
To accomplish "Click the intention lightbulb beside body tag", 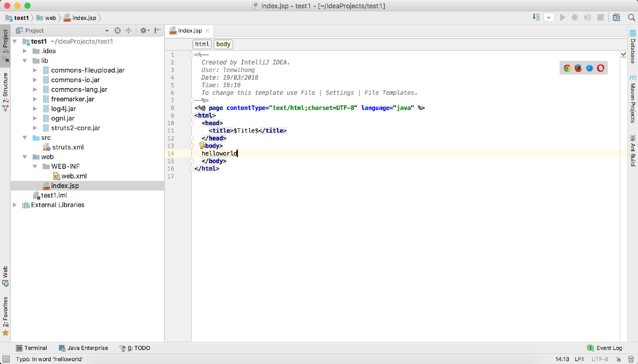I will coord(202,145).
